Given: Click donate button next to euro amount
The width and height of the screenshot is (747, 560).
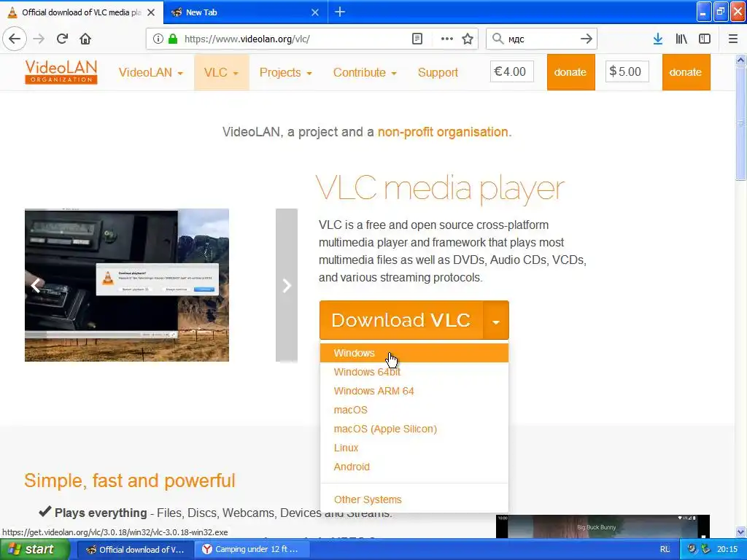Looking at the screenshot, I should 570,72.
